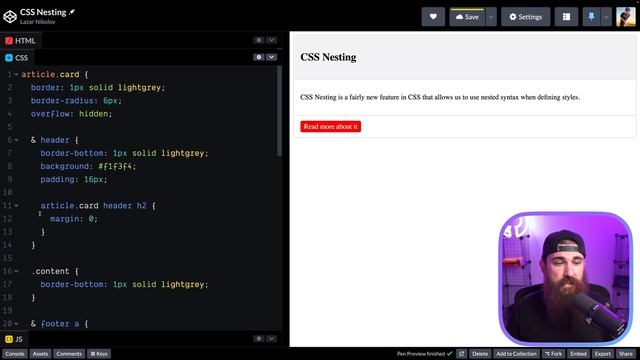Image resolution: width=640 pixels, height=360 pixels.
Task: Click 'Pen Preview finished' status text
Action: (421, 354)
